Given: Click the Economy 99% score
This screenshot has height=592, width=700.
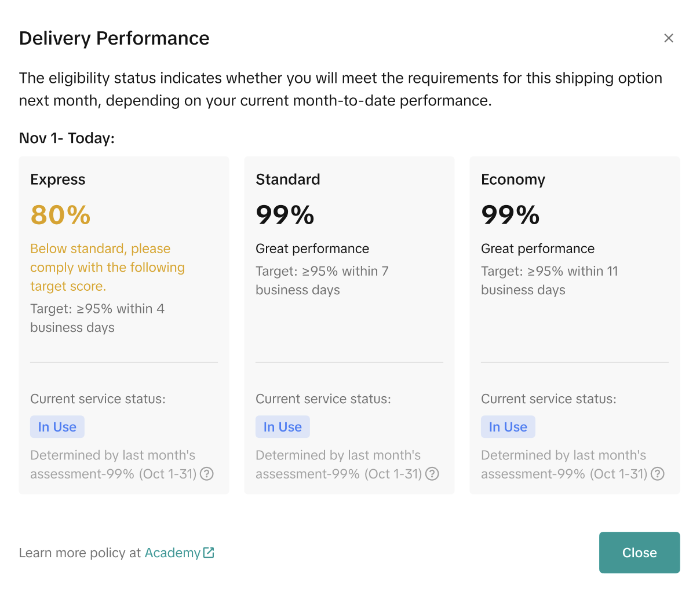Looking at the screenshot, I should [511, 215].
